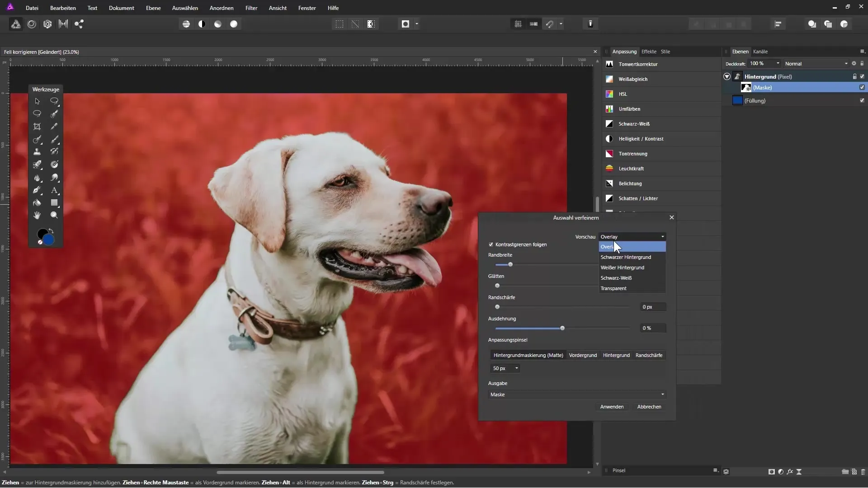The height and width of the screenshot is (488, 868).
Task: Click the fx layer effects icon
Action: [x=790, y=472]
